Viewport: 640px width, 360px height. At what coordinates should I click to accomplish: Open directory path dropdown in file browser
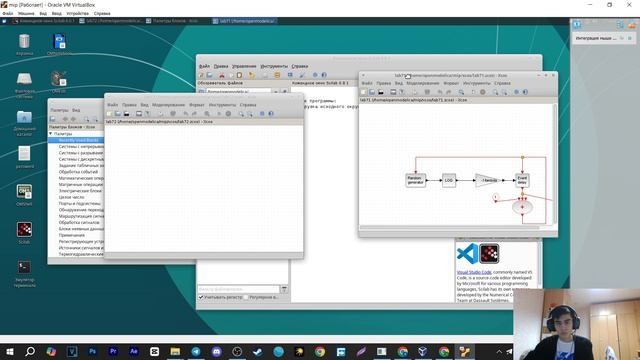click(x=276, y=92)
